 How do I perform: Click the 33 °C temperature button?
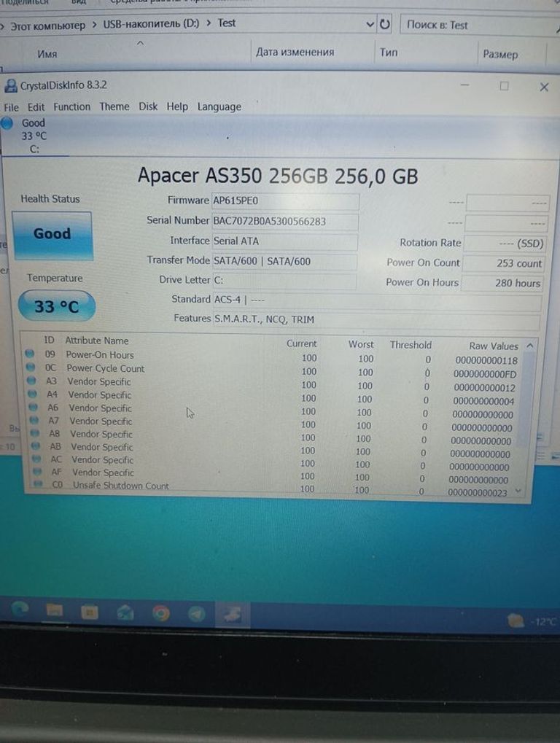tap(56, 306)
